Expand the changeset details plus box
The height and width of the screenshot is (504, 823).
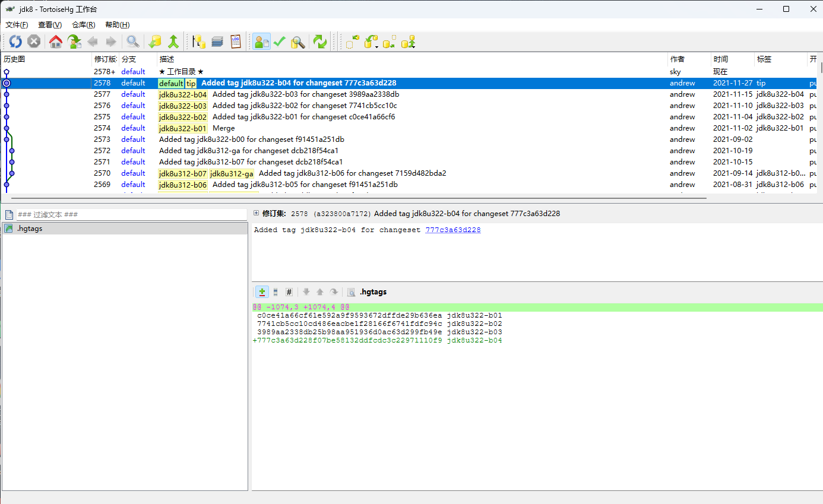(256, 213)
